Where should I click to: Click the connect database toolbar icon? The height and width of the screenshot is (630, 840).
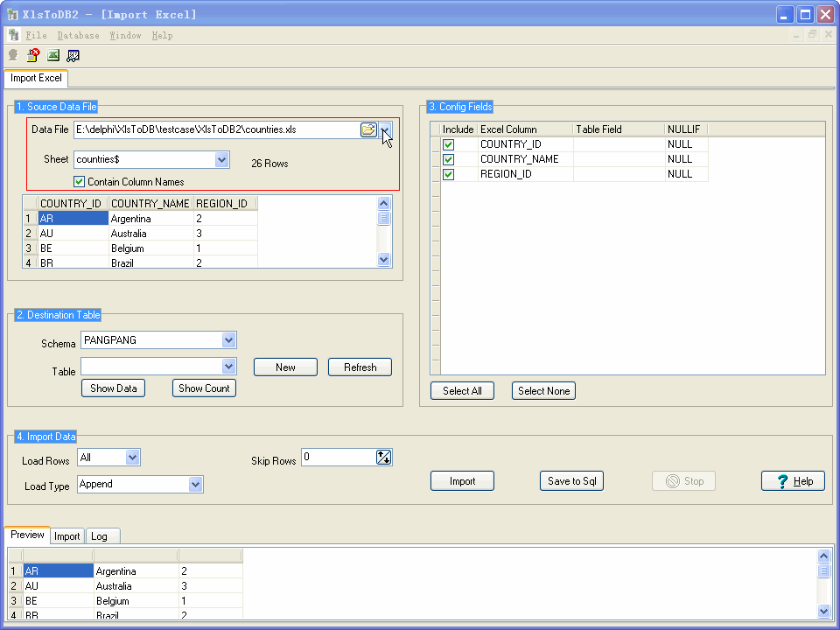click(x=13, y=54)
